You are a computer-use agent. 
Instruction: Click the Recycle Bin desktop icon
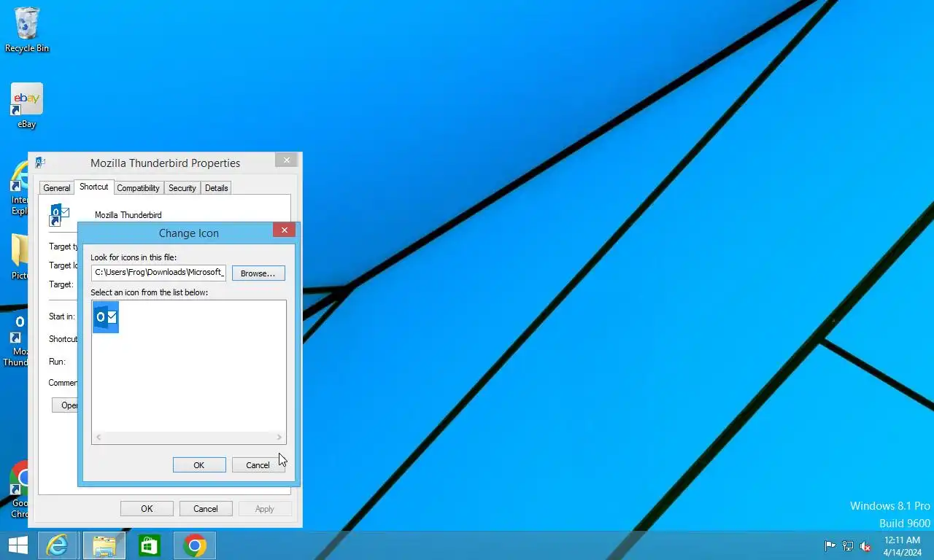tap(27, 30)
